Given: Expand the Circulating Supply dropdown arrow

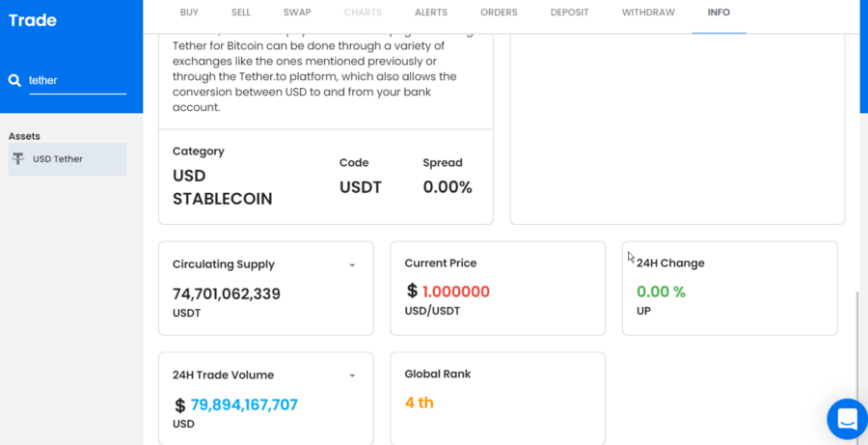Looking at the screenshot, I should [x=352, y=265].
